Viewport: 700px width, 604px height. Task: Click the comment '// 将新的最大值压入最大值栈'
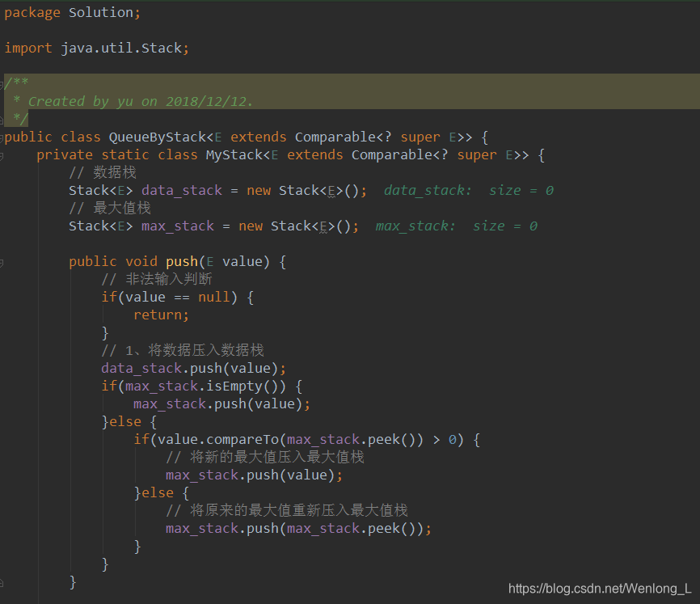265,457
